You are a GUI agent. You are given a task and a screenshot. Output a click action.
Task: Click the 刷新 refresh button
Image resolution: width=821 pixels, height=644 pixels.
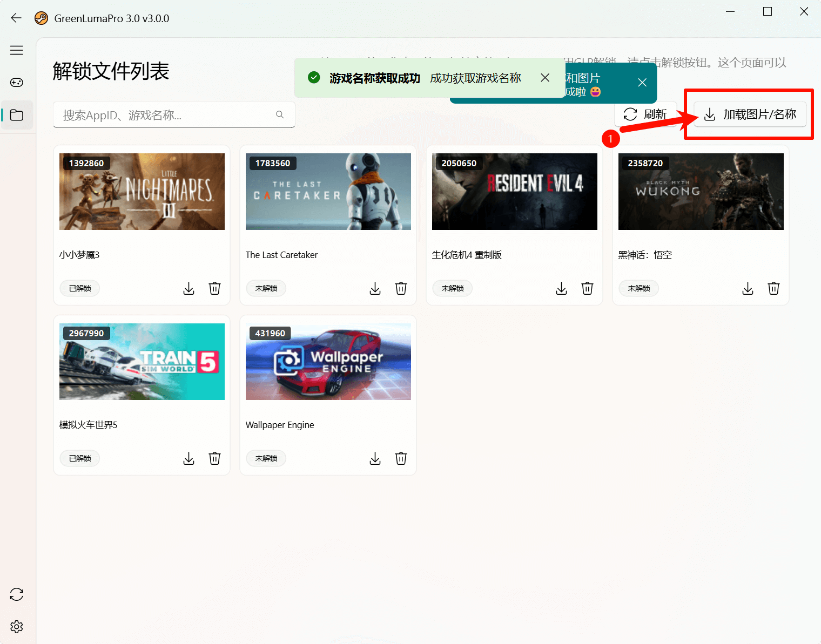click(x=645, y=114)
